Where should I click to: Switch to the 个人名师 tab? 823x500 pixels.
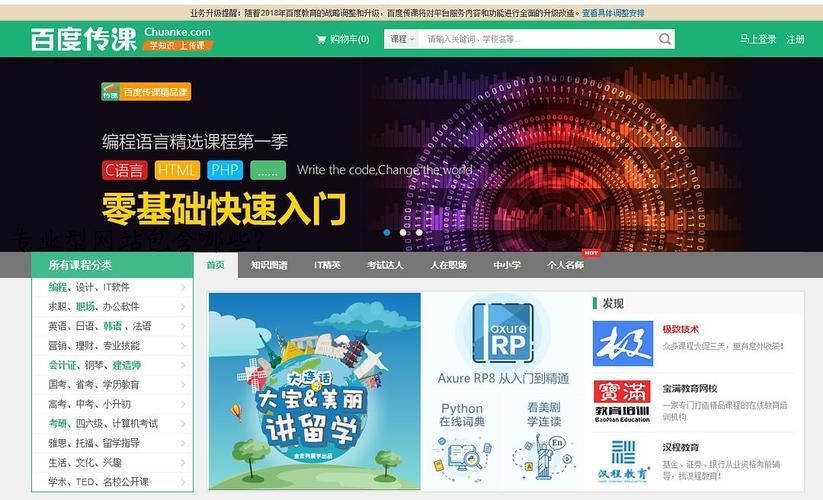click(x=565, y=265)
